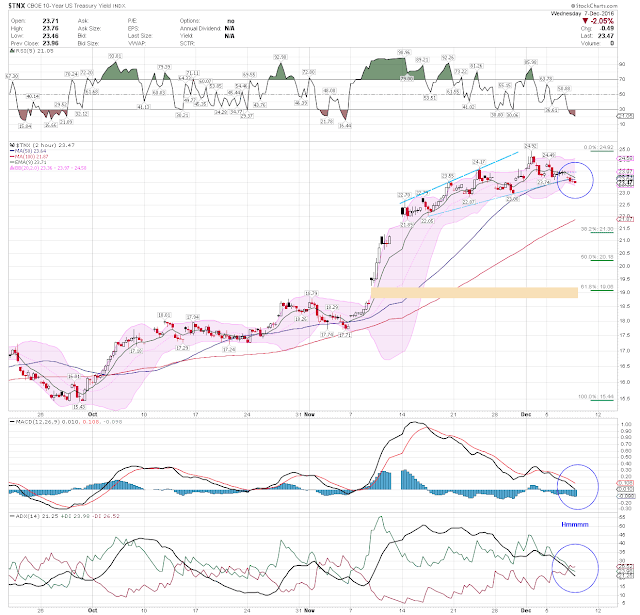This screenshot has height=615, width=640.
Task: Click the Annual Dividend label
Action: tap(200, 28)
